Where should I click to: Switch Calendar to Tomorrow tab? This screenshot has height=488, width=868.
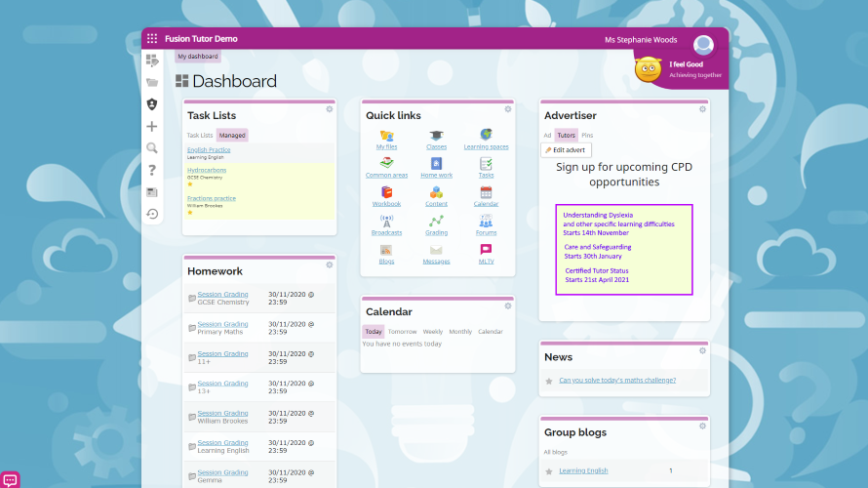click(x=402, y=331)
